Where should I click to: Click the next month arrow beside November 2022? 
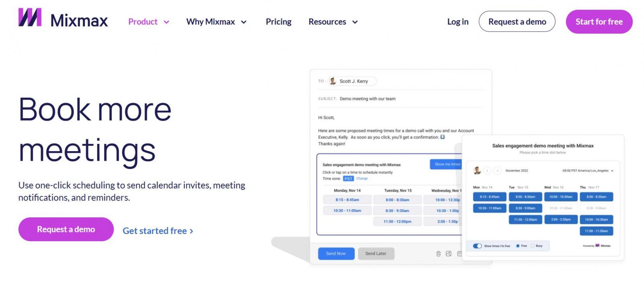pyautogui.click(x=497, y=171)
